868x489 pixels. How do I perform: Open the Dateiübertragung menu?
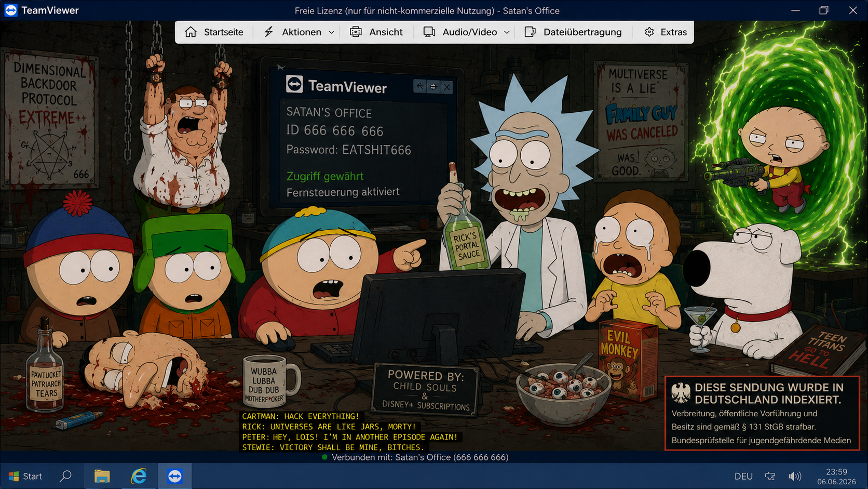(x=573, y=32)
